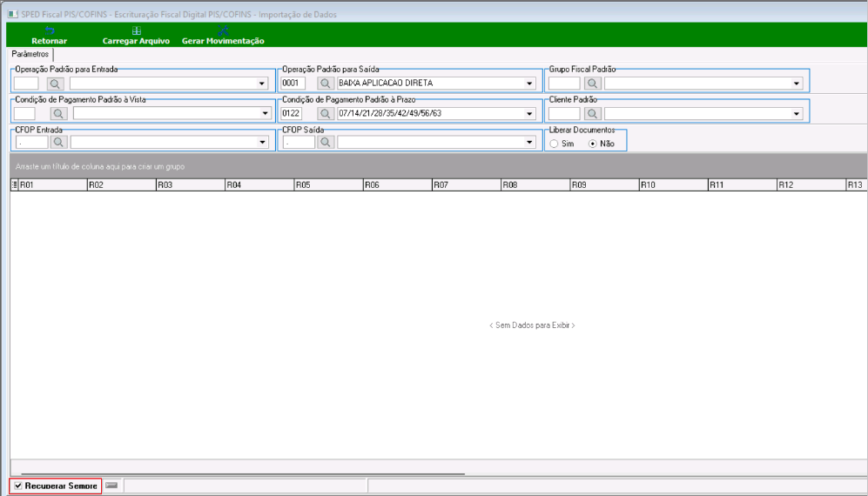Click the CFOP Saída code field
This screenshot has height=496, width=868.
point(299,142)
